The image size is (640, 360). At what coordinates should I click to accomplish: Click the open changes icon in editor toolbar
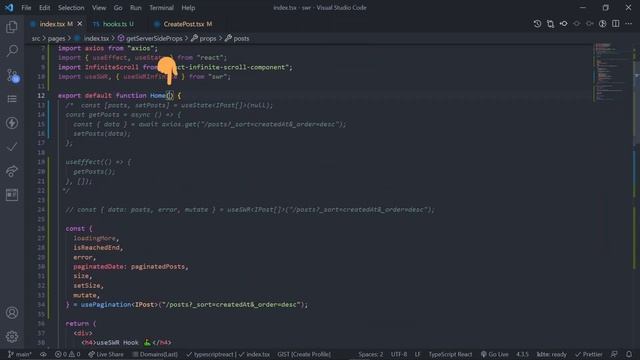(550, 24)
